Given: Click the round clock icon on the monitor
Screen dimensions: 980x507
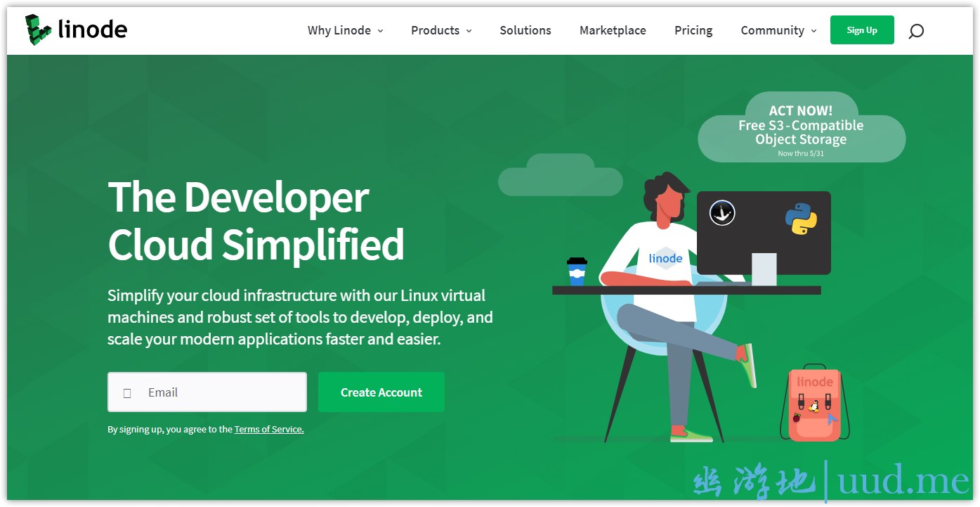Looking at the screenshot, I should click(722, 212).
